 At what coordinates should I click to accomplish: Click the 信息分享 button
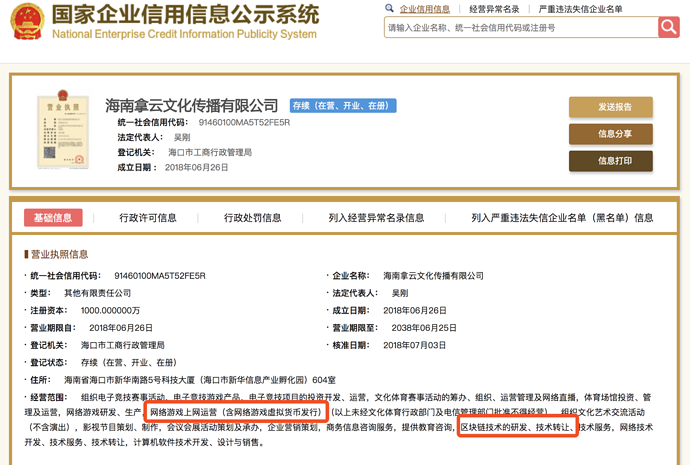click(x=610, y=134)
